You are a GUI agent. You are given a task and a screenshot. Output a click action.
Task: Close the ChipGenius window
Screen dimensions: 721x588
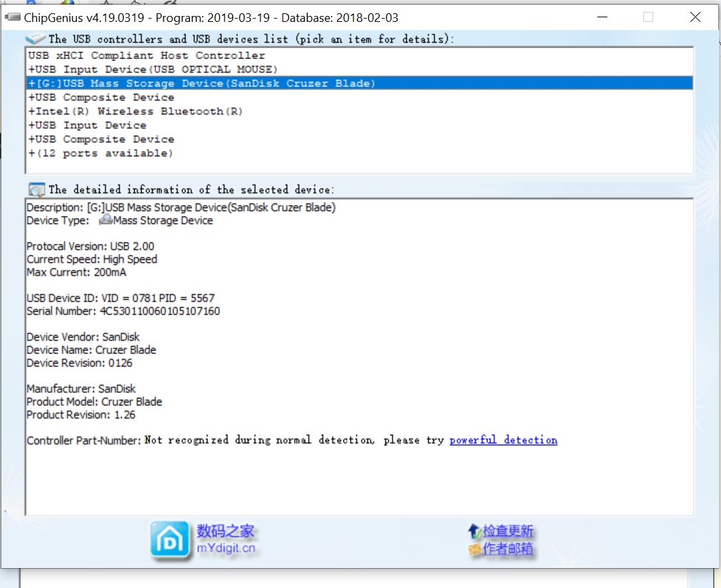click(x=695, y=17)
